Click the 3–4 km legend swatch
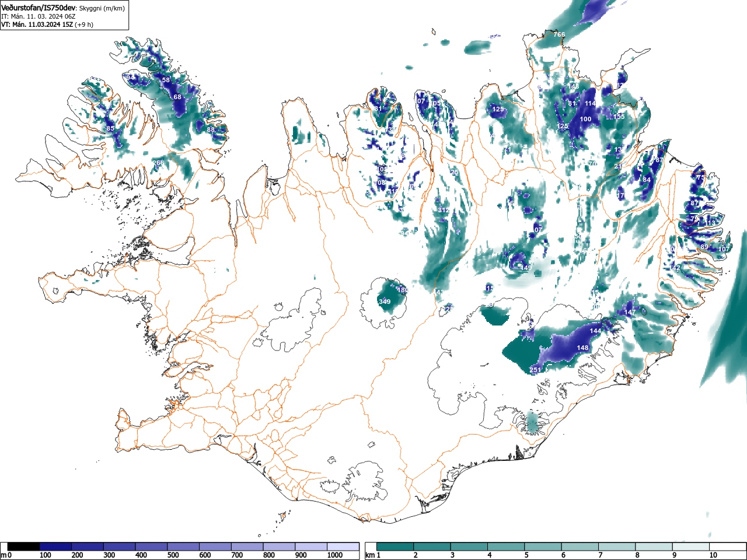The height and width of the screenshot is (560, 747). (470, 547)
